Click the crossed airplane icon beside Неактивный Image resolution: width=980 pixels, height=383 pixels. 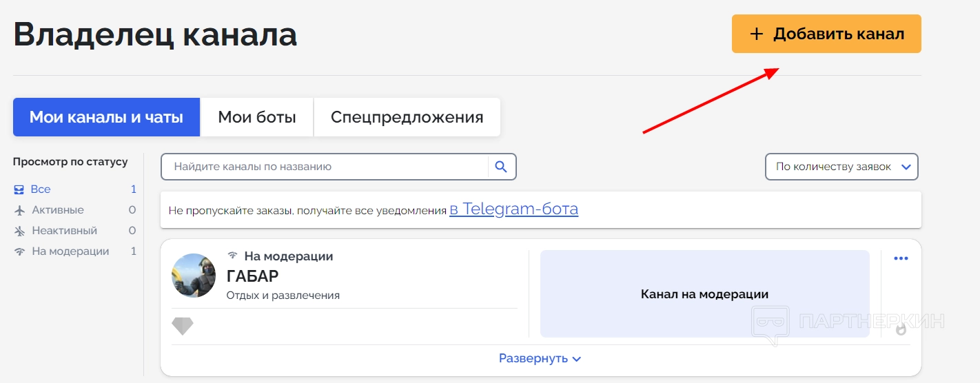19,231
